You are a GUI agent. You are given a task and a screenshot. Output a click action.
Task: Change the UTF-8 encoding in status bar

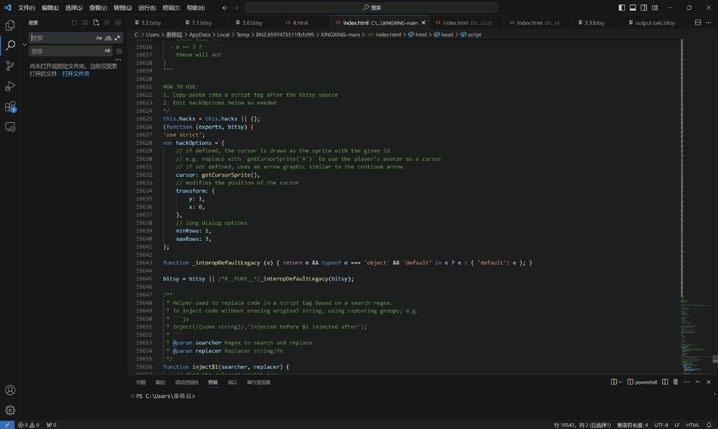pos(661,425)
